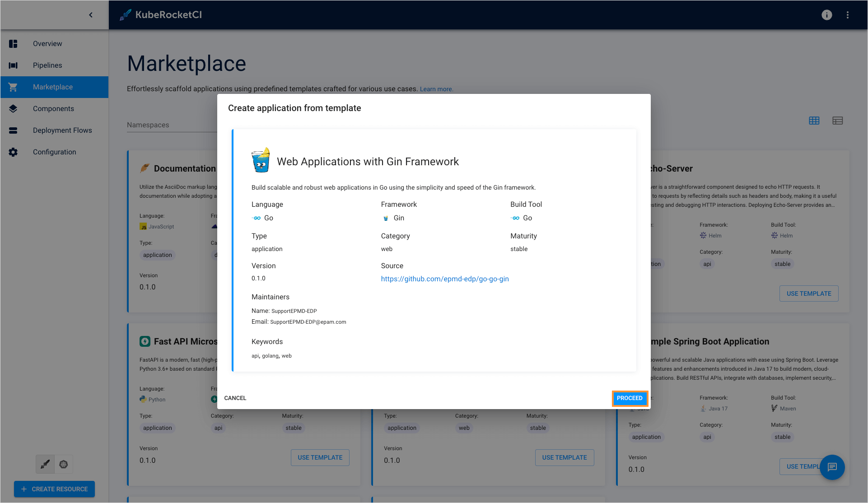This screenshot has width=868, height=503.
Task: Open the info icon in the top bar
Action: click(x=827, y=14)
